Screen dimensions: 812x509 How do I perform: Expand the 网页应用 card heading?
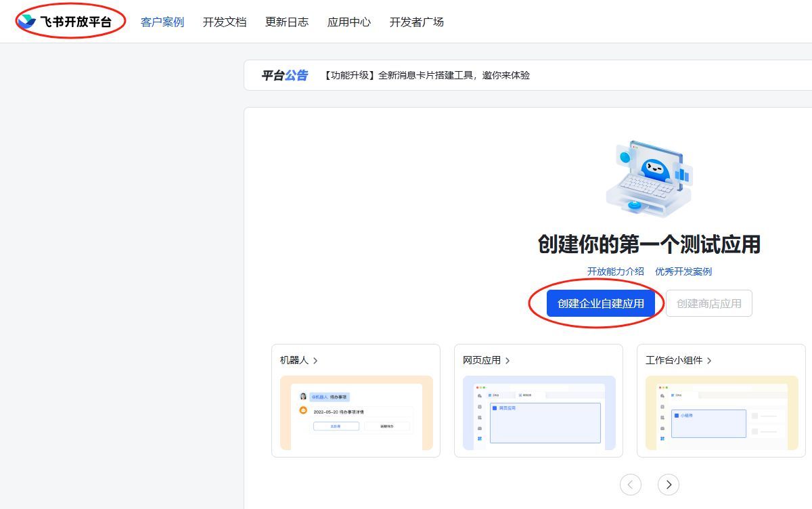coord(487,361)
